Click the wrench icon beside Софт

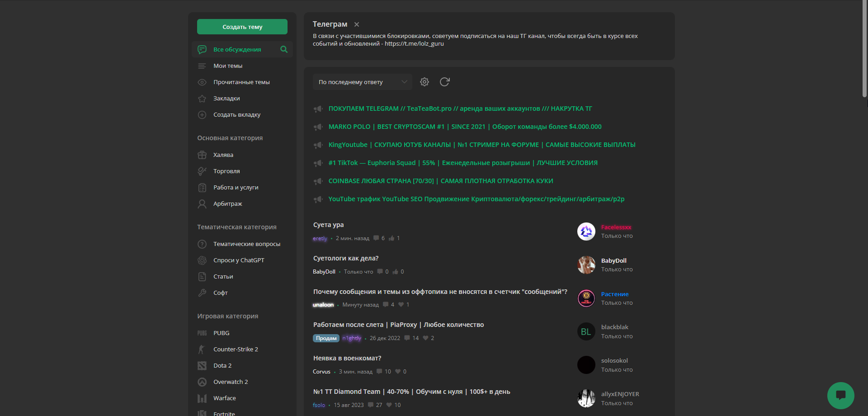[202, 293]
